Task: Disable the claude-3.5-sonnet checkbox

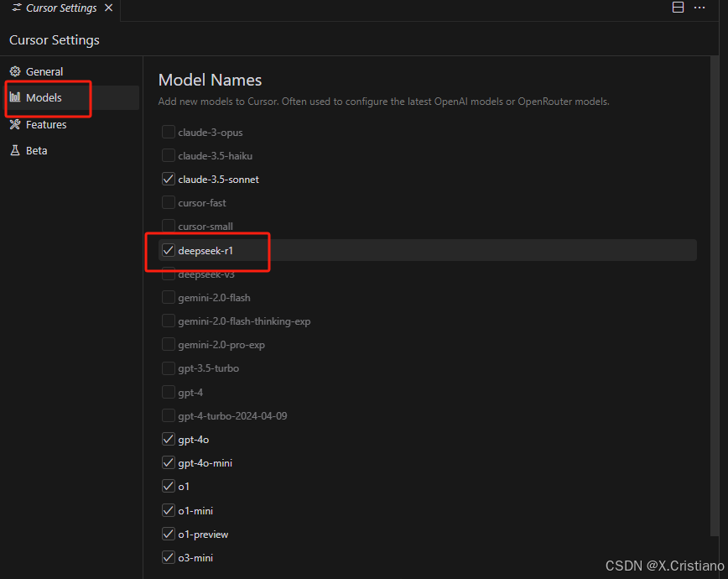Action: click(168, 179)
